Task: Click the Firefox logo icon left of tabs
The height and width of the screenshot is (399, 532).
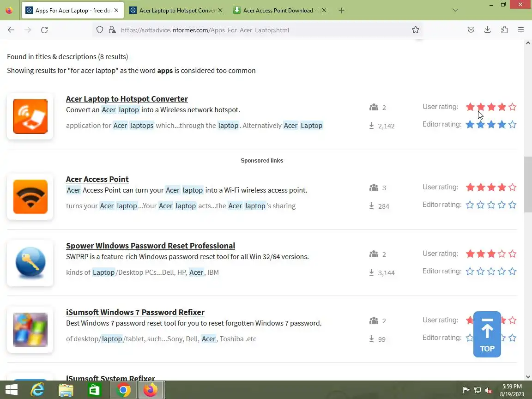Action: pos(9,11)
